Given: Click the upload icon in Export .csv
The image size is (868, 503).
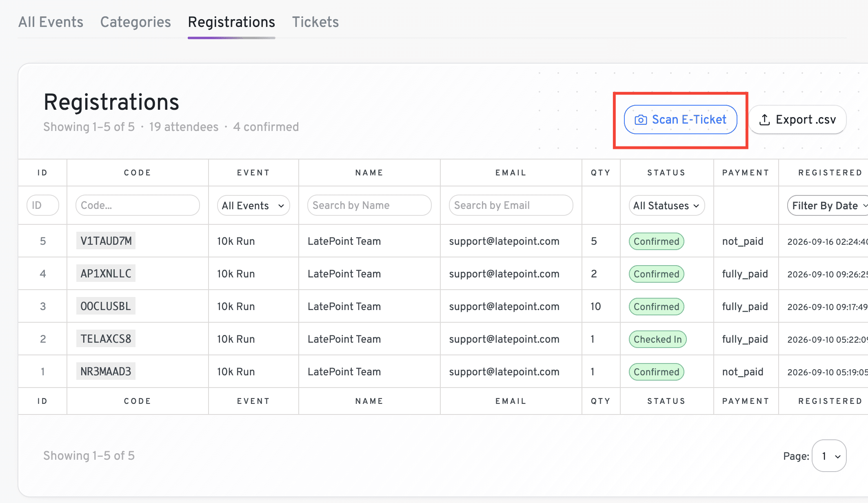Looking at the screenshot, I should click(764, 120).
